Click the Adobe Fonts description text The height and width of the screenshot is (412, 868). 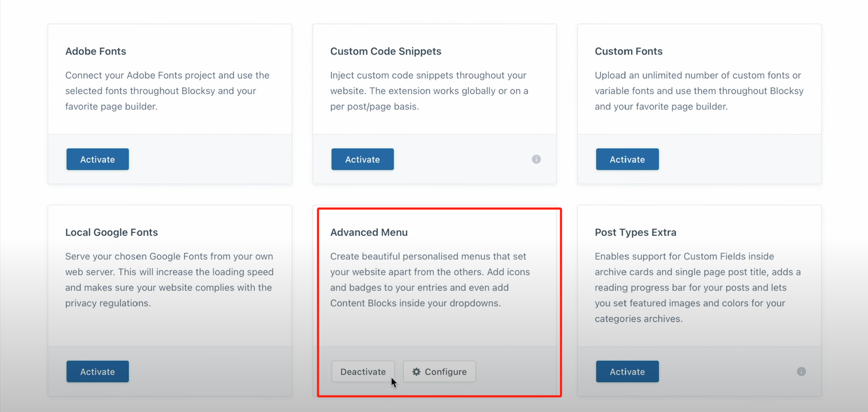click(x=167, y=91)
